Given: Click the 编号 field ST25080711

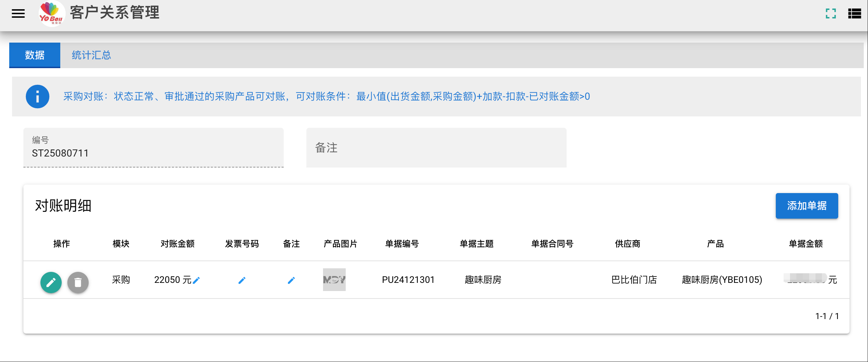Looking at the screenshot, I should point(153,148).
